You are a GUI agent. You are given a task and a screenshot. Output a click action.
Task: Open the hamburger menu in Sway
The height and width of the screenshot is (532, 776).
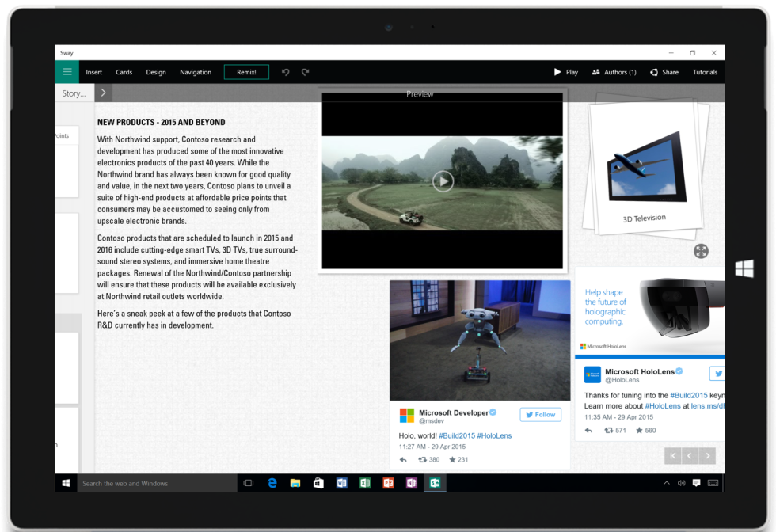pos(67,72)
